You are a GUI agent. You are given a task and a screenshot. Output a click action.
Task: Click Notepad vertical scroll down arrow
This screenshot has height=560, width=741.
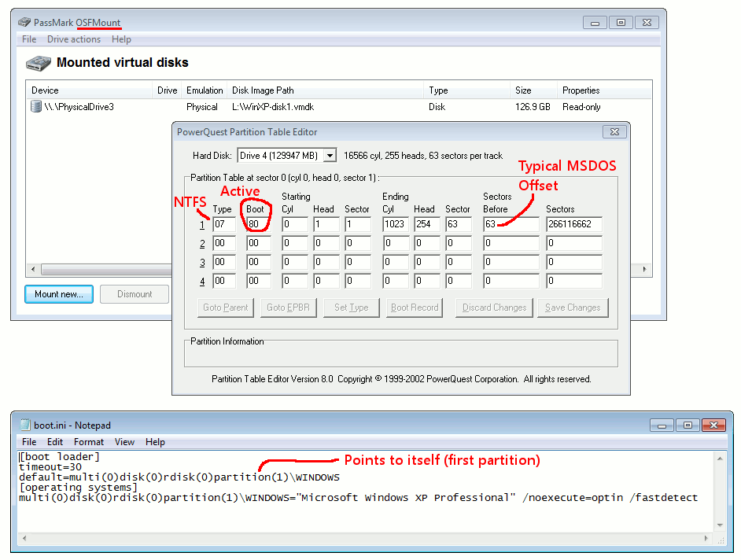pos(720,525)
